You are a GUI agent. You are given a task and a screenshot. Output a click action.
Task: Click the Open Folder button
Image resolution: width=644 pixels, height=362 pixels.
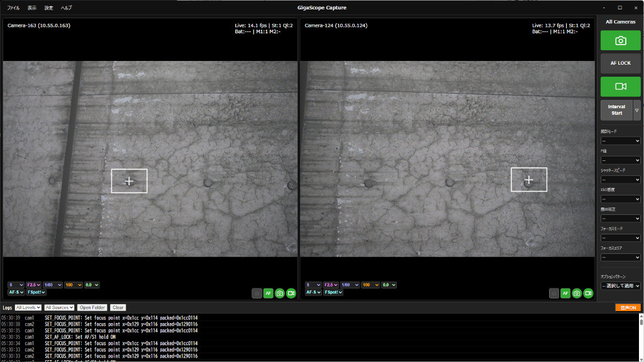coord(92,307)
